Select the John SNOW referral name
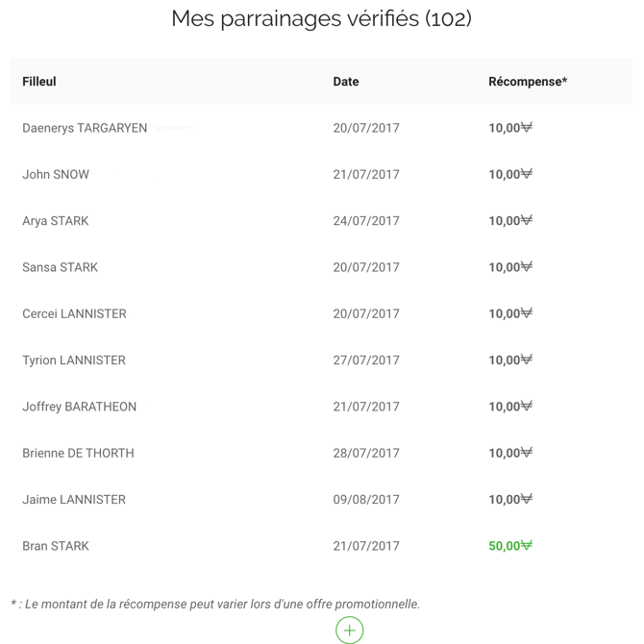 tap(56, 175)
